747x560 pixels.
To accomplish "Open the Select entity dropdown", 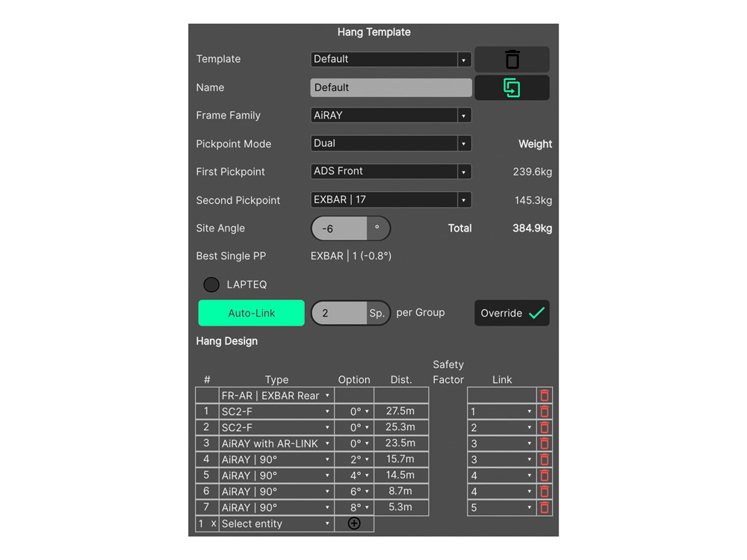I will (x=276, y=524).
